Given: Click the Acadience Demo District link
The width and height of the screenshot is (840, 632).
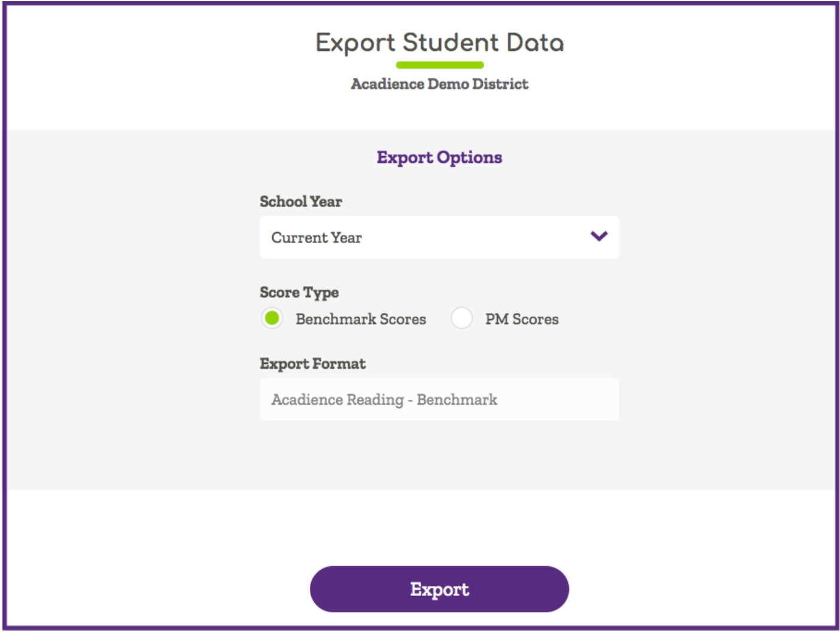Looking at the screenshot, I should [x=439, y=83].
